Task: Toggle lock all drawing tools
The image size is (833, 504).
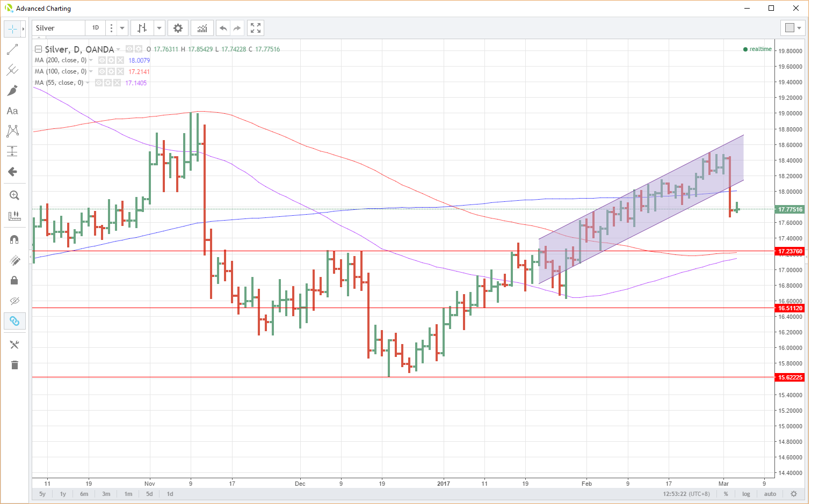Action: pos(15,280)
